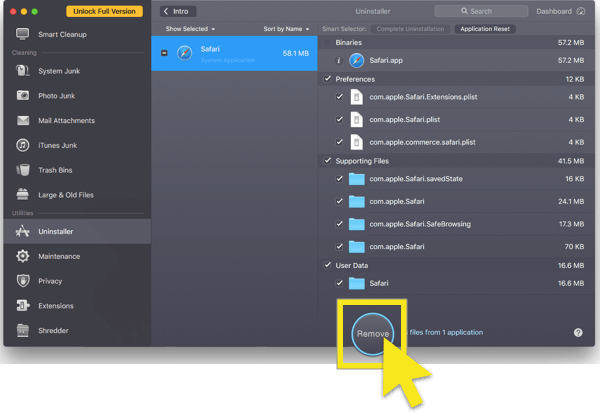Screen dimensions: 600x414
Task: Toggle the Binaries group checkbox
Action: [x=327, y=42]
